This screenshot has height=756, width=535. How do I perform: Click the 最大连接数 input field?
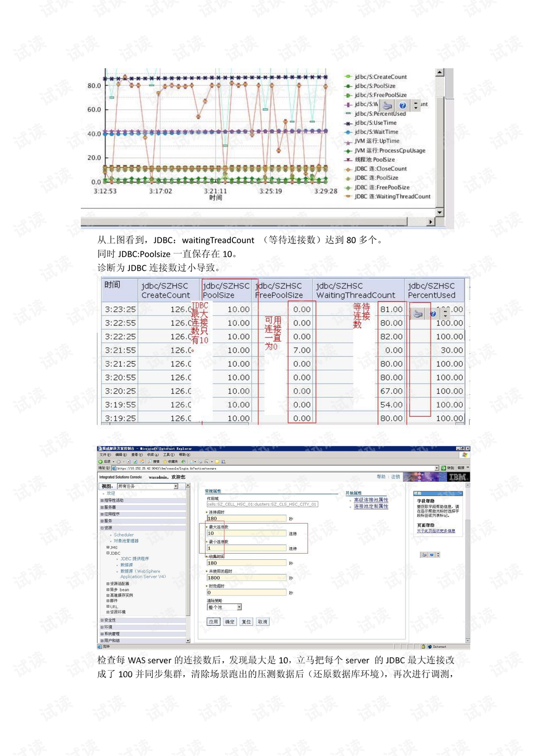(x=246, y=533)
